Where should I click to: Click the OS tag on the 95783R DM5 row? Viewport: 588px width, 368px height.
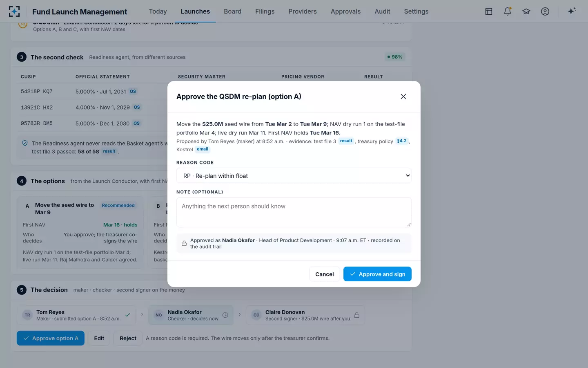coord(136,123)
